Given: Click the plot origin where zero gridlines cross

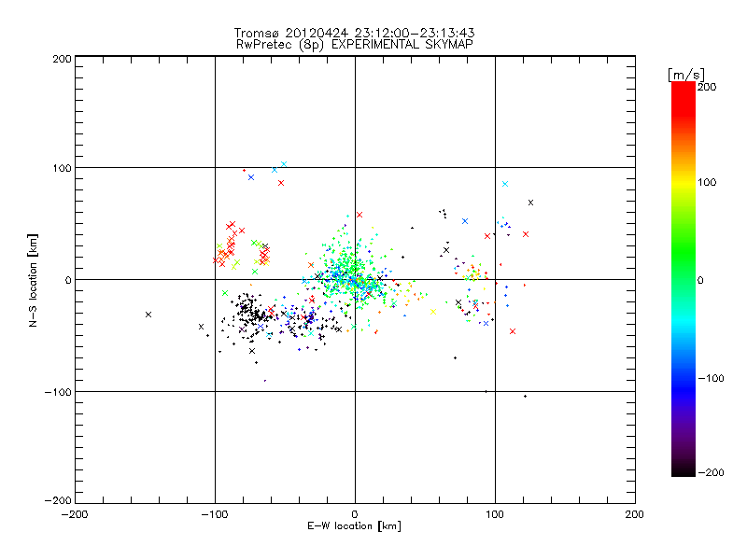Looking at the screenshot, I should [x=355, y=279].
